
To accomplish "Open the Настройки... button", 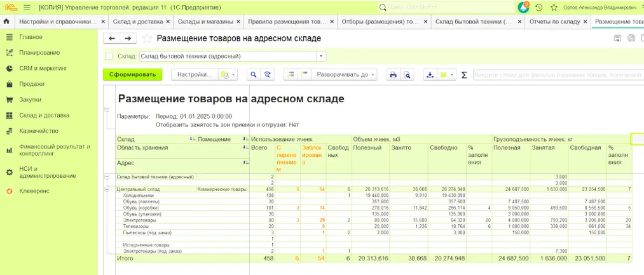I will coord(195,75).
